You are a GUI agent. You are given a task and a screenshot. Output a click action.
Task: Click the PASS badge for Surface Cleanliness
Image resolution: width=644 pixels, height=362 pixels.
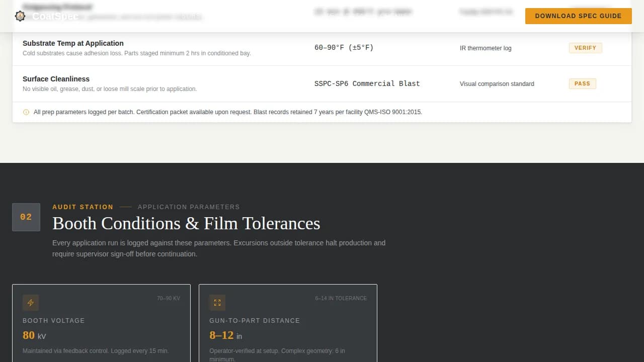point(582,83)
